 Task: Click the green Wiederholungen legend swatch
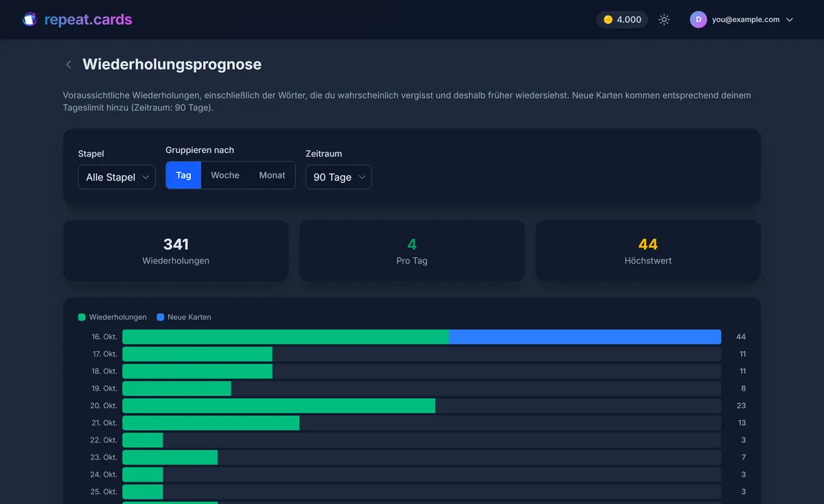[x=82, y=317]
